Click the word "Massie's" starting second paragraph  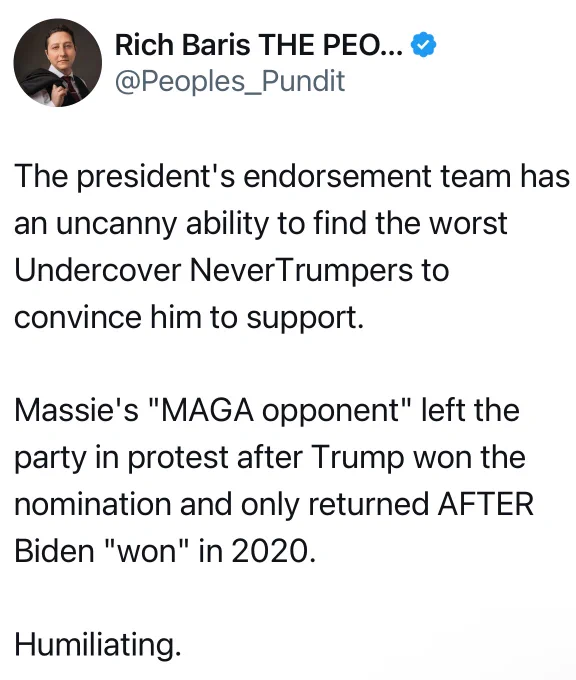click(76, 410)
